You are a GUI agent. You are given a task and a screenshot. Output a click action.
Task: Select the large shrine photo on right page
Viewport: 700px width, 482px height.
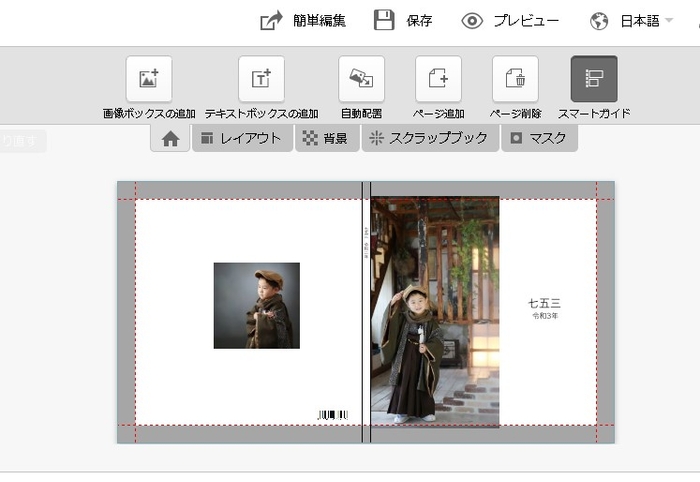pyautogui.click(x=435, y=312)
